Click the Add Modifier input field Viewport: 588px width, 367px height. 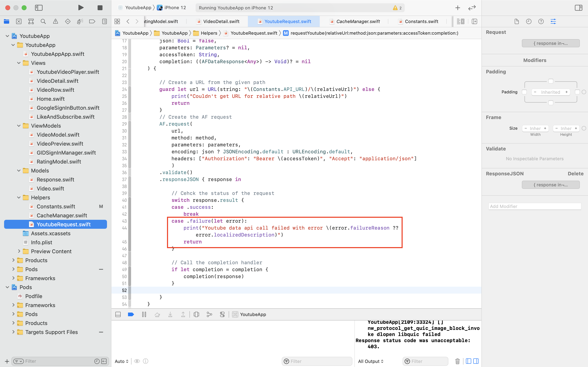click(x=535, y=206)
